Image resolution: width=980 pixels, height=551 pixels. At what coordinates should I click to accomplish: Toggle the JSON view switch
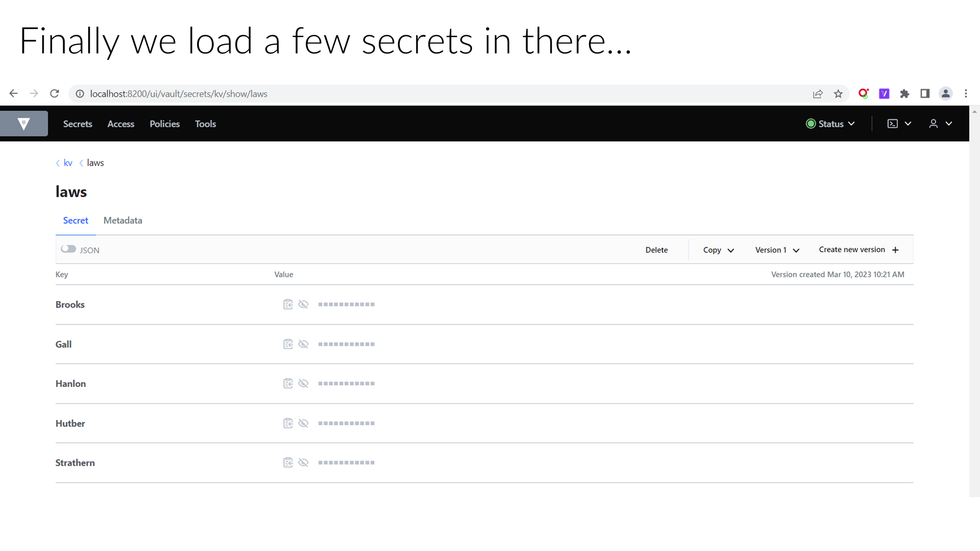pos(69,249)
